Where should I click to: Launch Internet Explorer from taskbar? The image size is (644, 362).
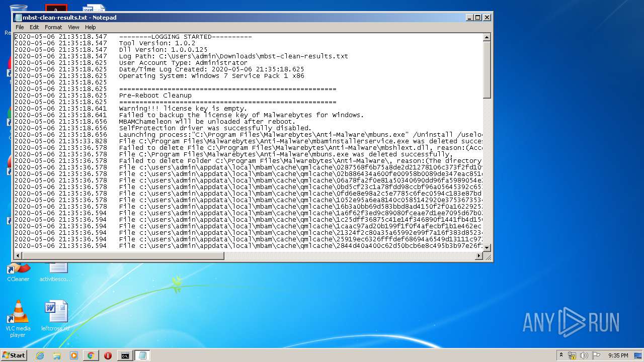40,355
